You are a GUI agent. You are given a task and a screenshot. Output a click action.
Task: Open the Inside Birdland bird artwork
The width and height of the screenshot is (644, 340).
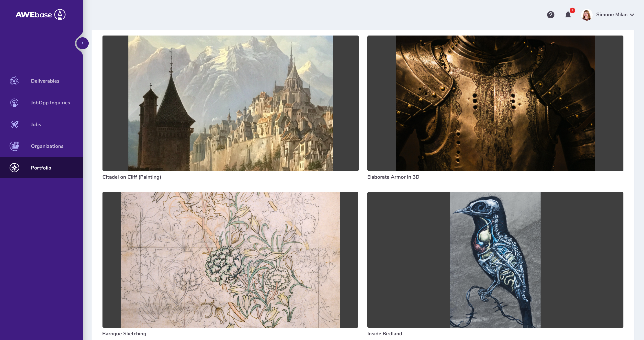pyautogui.click(x=495, y=260)
